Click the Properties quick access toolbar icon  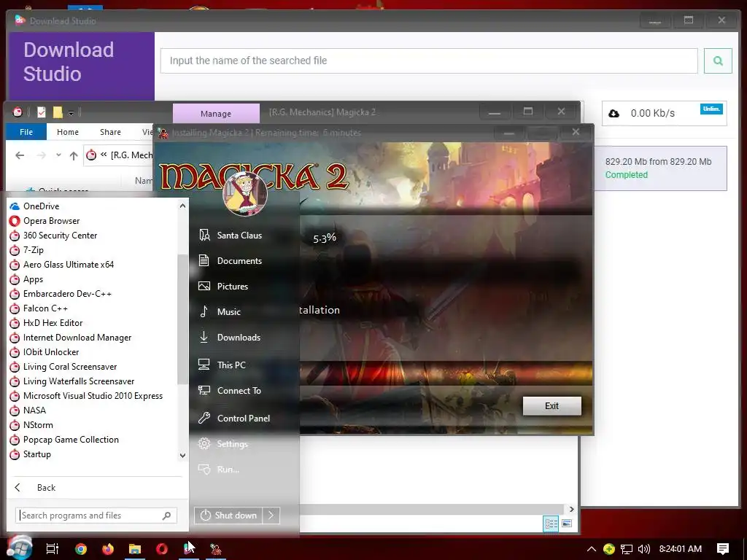pos(42,112)
